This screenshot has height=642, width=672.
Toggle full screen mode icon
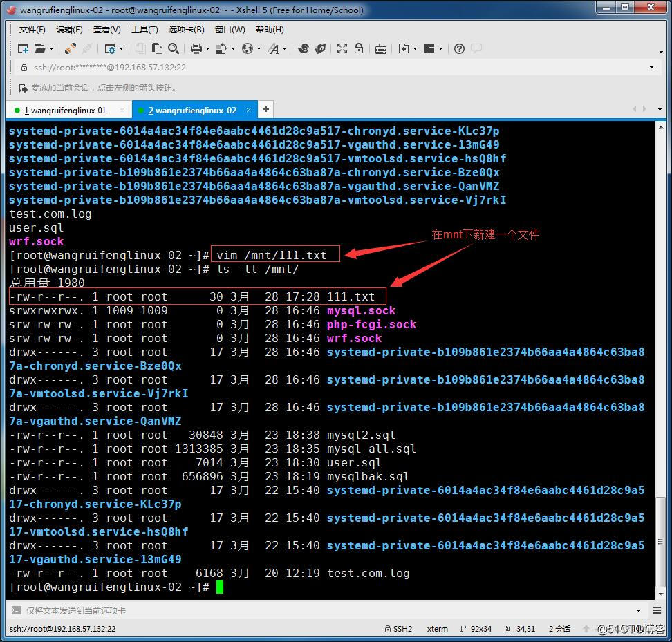coord(342,48)
